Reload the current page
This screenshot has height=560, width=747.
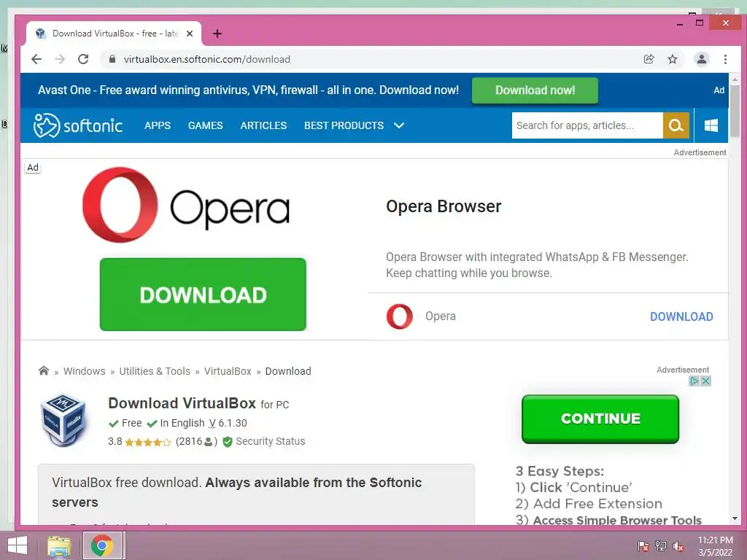point(83,59)
